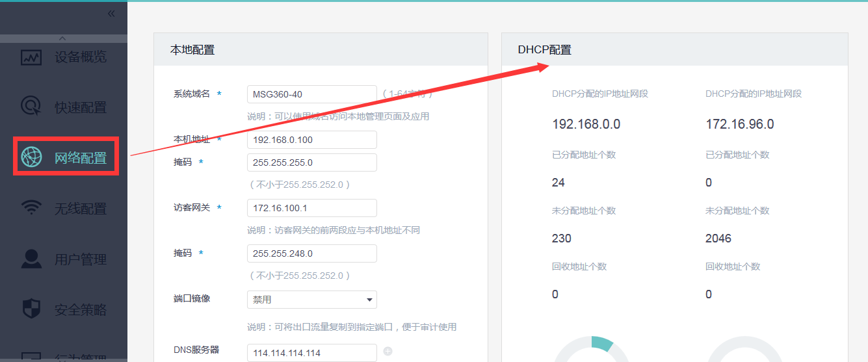Click the allocated count 24
This screenshot has width=868, height=362.
pos(559,183)
